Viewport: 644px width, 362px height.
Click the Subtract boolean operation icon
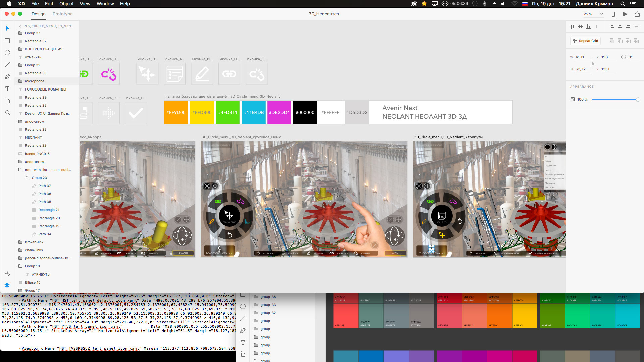click(620, 41)
